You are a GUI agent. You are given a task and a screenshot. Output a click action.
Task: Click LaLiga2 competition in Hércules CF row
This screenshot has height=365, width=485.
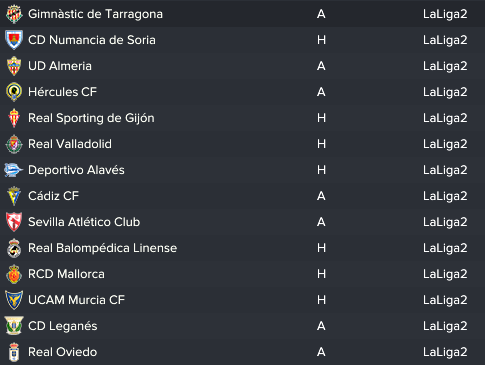[445, 92]
